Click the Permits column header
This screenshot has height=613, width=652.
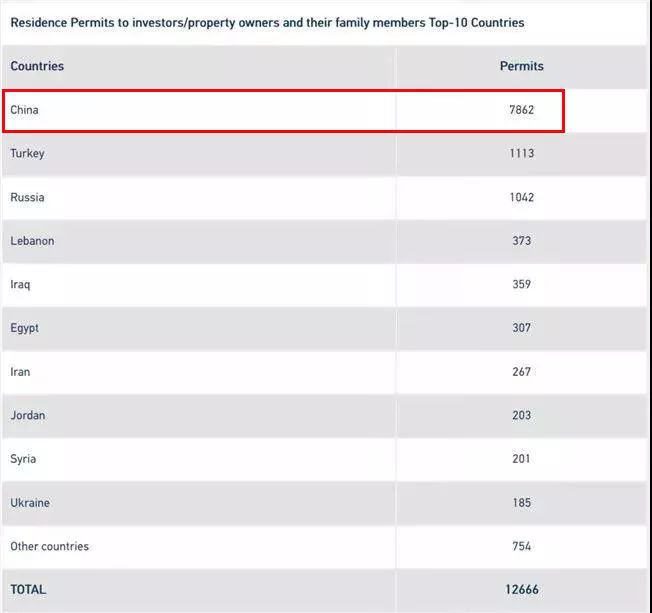coord(521,66)
